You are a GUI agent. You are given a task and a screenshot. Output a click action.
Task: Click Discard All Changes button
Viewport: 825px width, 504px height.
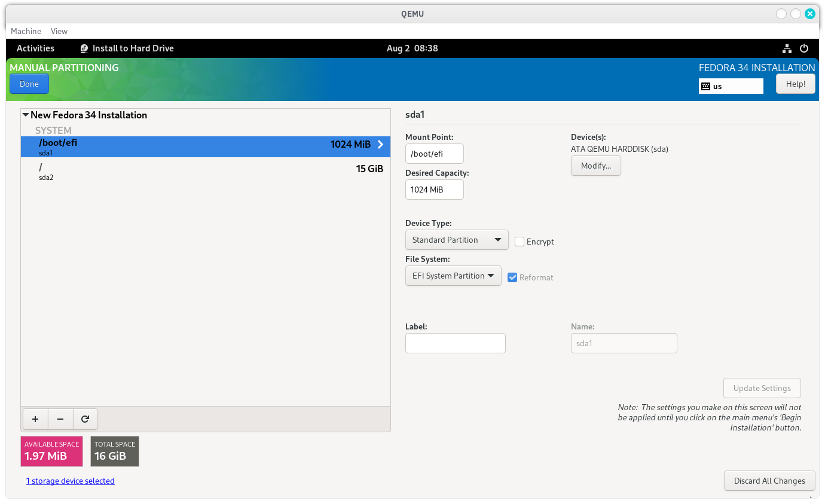point(769,481)
